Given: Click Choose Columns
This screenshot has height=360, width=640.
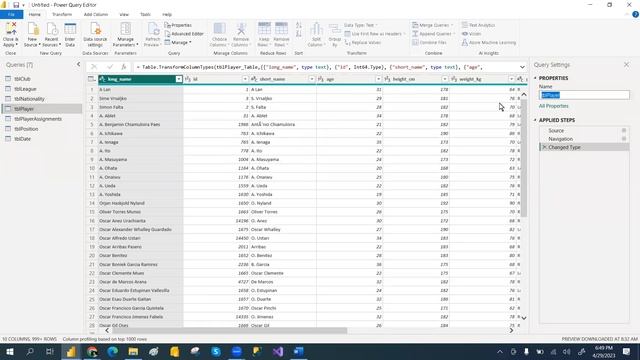Looking at the screenshot, I should (x=220, y=34).
